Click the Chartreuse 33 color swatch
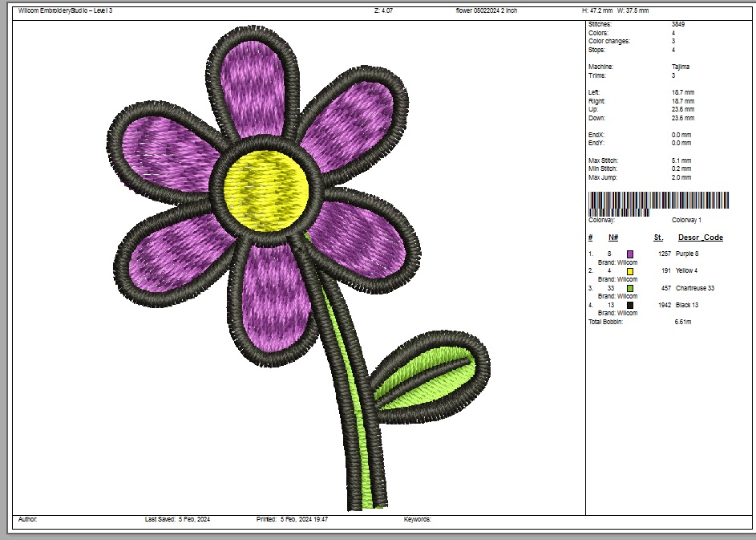Screen dimensions: 756x540 tap(630, 288)
